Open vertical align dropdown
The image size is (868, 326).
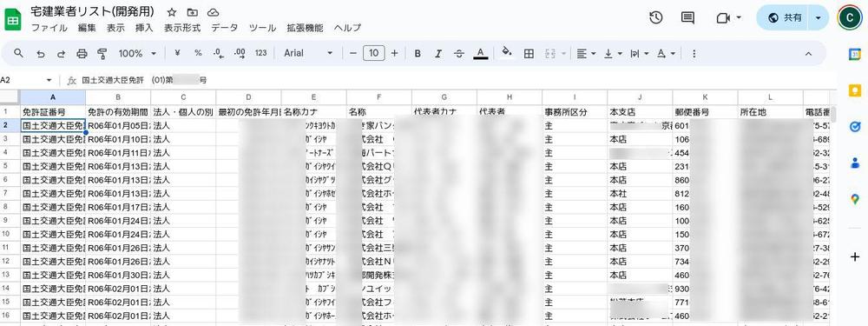click(613, 53)
